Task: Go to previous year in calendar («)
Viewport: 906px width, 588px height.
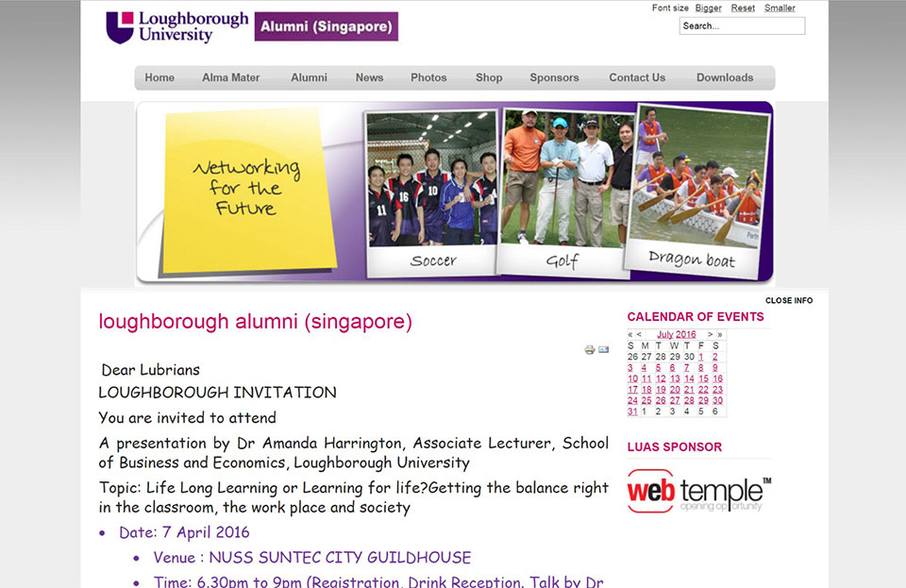Action: (630, 334)
